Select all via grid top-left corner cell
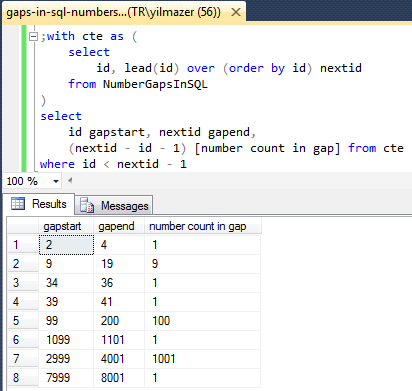The image size is (412, 391). 23,227
